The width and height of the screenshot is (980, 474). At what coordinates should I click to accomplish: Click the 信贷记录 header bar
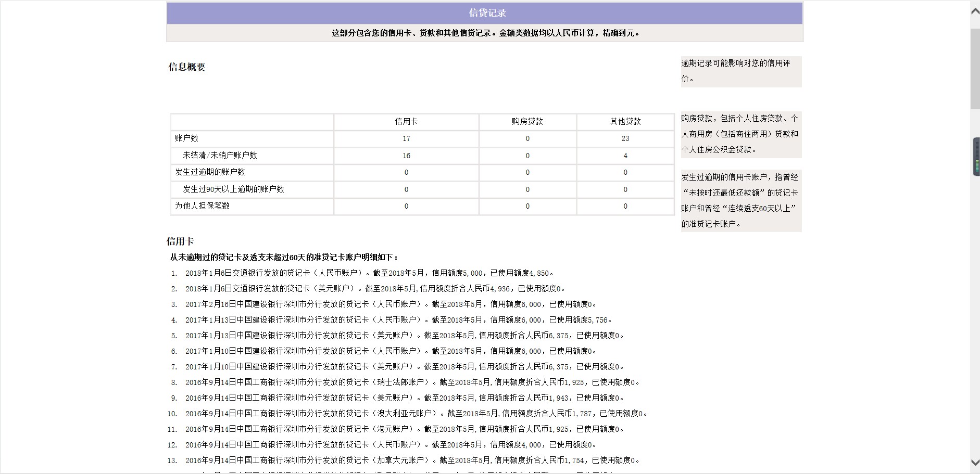click(x=485, y=14)
